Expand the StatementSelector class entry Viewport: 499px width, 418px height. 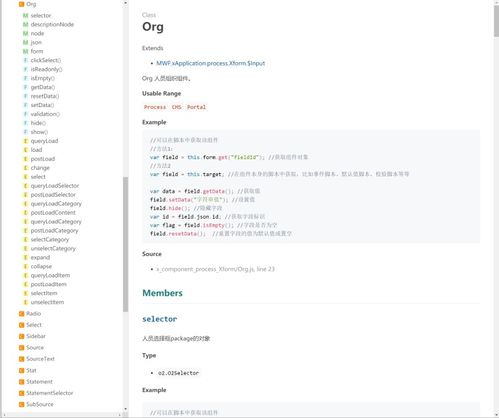pos(50,393)
